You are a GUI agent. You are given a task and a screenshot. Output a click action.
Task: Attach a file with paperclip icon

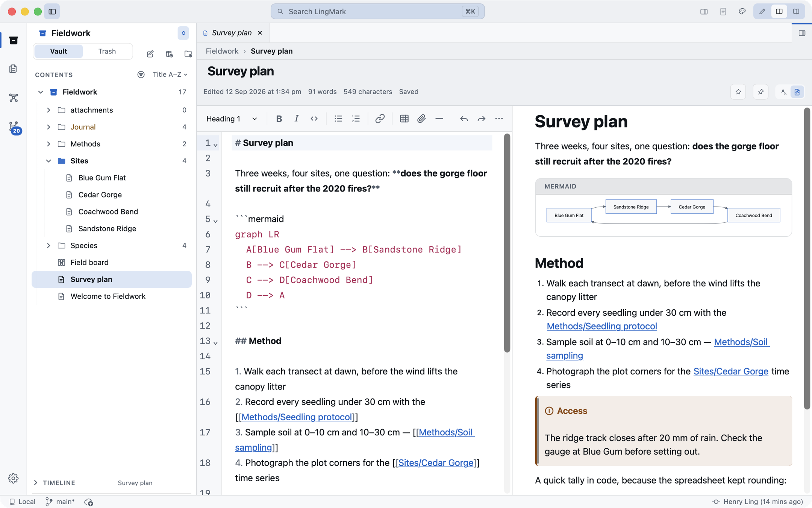[x=421, y=119]
